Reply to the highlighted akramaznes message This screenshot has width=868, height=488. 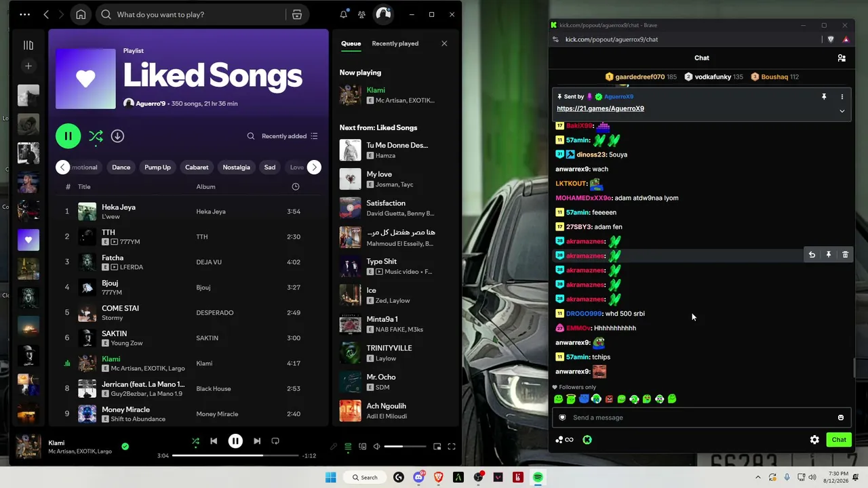tap(812, 255)
